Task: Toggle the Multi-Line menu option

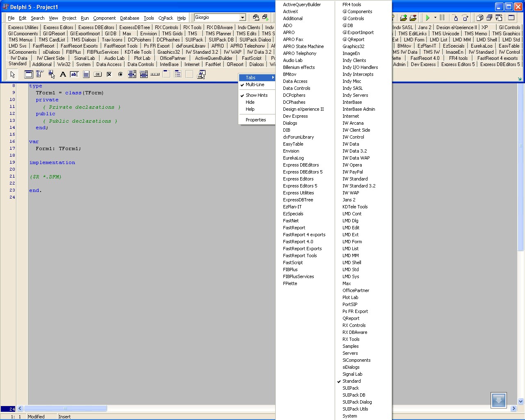Action: click(x=255, y=84)
